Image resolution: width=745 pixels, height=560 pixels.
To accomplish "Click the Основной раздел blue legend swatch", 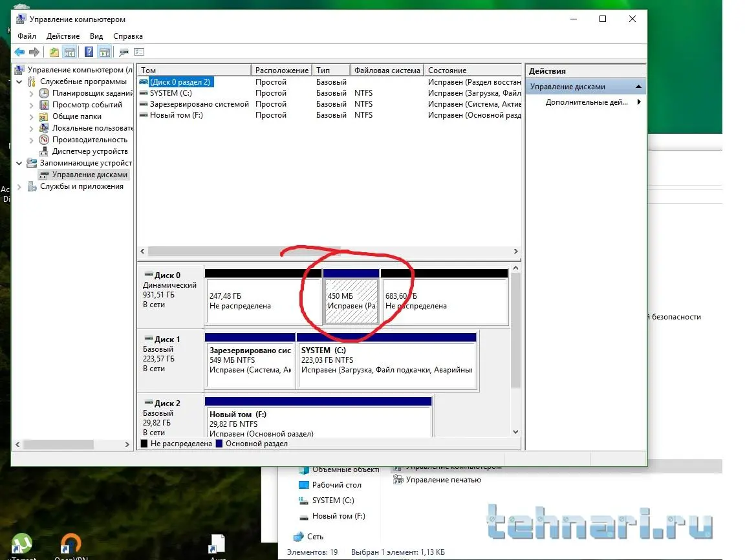I will click(219, 444).
